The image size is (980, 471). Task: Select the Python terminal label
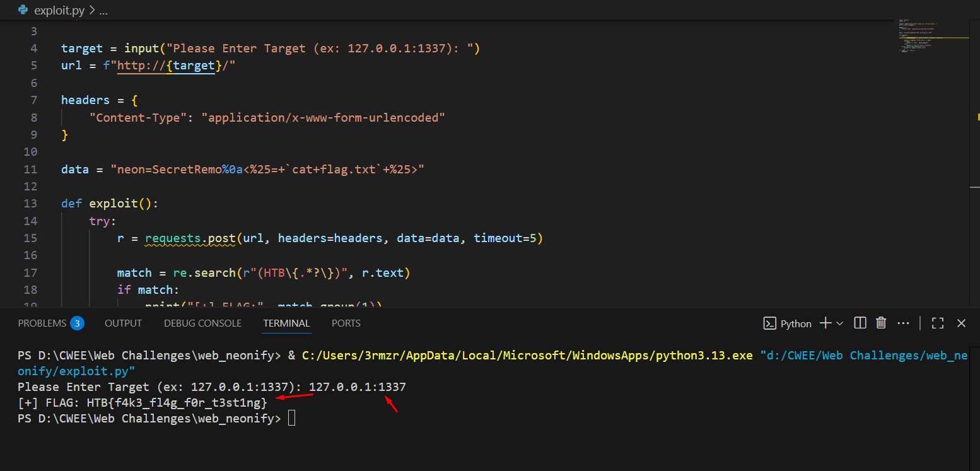[796, 323]
